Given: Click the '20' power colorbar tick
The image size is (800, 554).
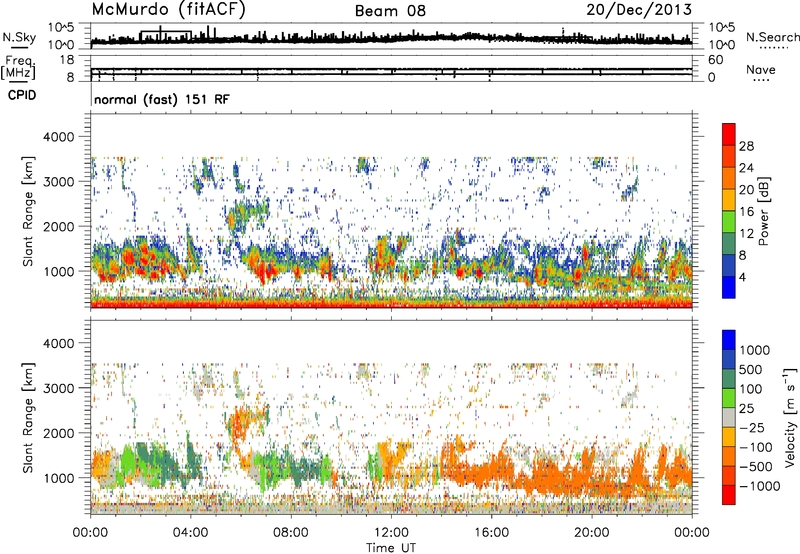Looking at the screenshot, I should (746, 190).
